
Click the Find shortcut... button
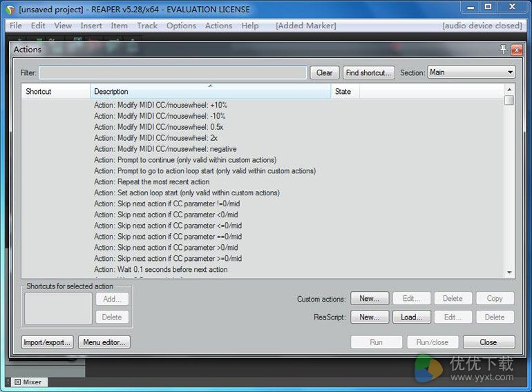pos(368,72)
